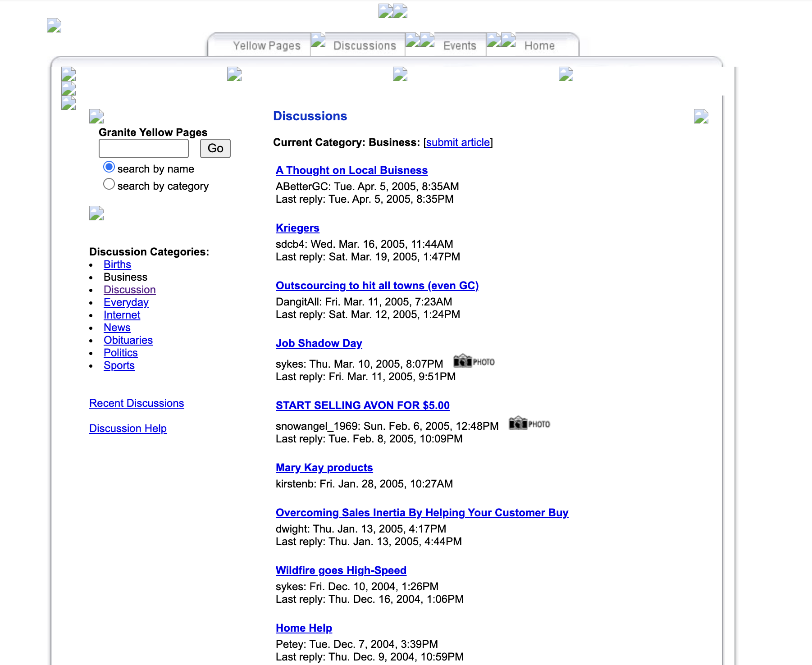Go to the Home tab
Screen dimensions: 812x665
[x=539, y=46]
